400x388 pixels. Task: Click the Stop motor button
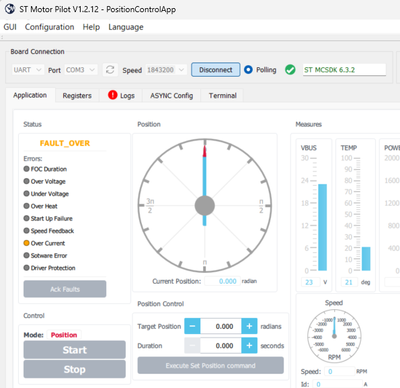click(x=75, y=369)
